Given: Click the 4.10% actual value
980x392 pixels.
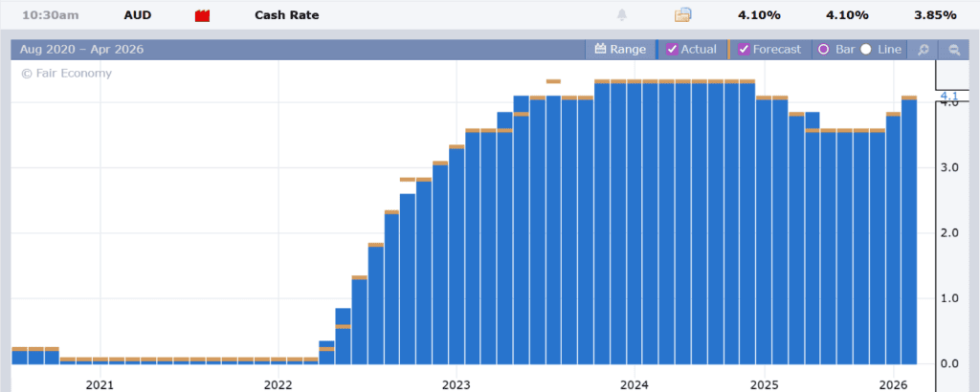Looking at the screenshot, I should click(x=757, y=15).
